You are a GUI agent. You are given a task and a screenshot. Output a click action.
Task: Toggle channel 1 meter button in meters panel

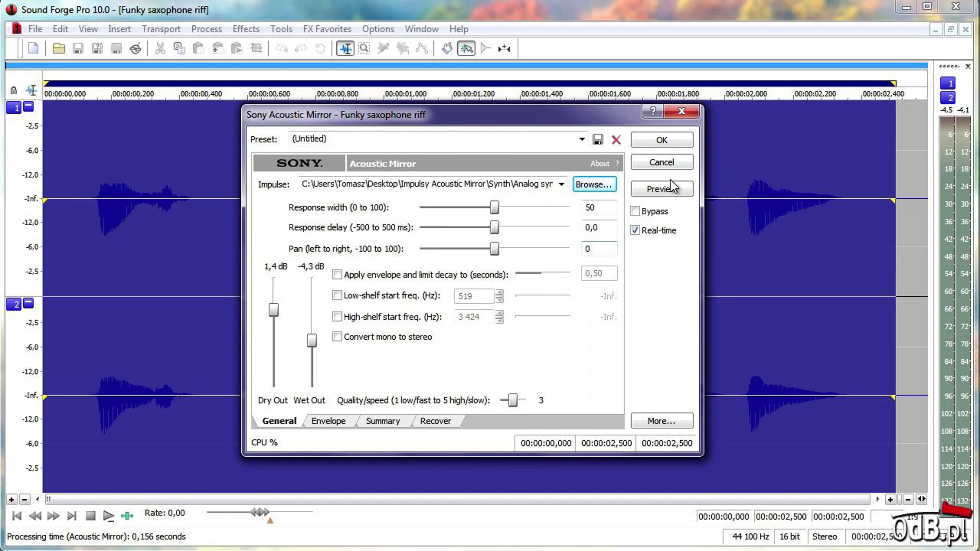pos(948,83)
